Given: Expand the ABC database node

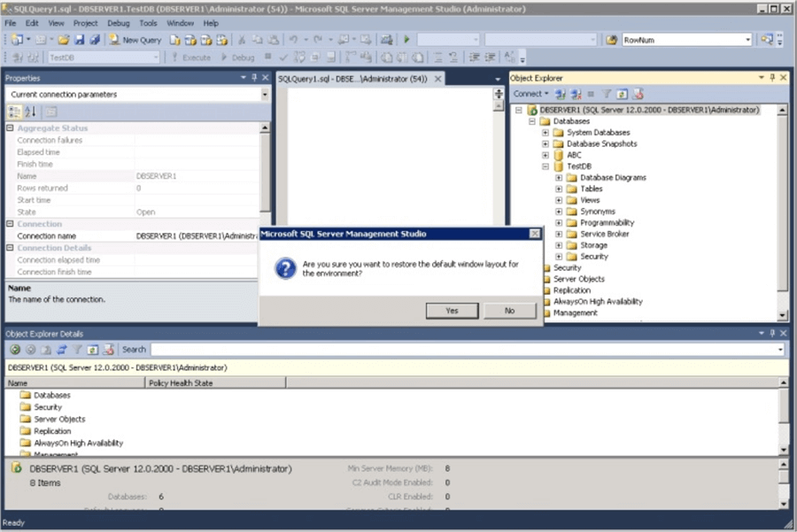Looking at the screenshot, I should coord(546,155).
